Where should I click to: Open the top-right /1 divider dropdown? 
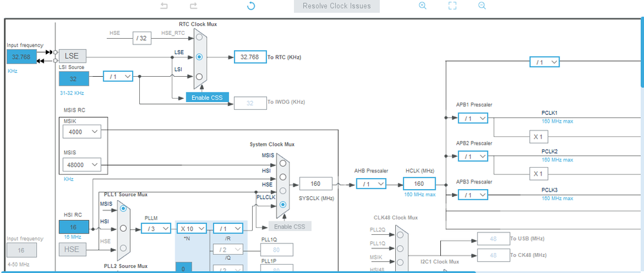(545, 62)
